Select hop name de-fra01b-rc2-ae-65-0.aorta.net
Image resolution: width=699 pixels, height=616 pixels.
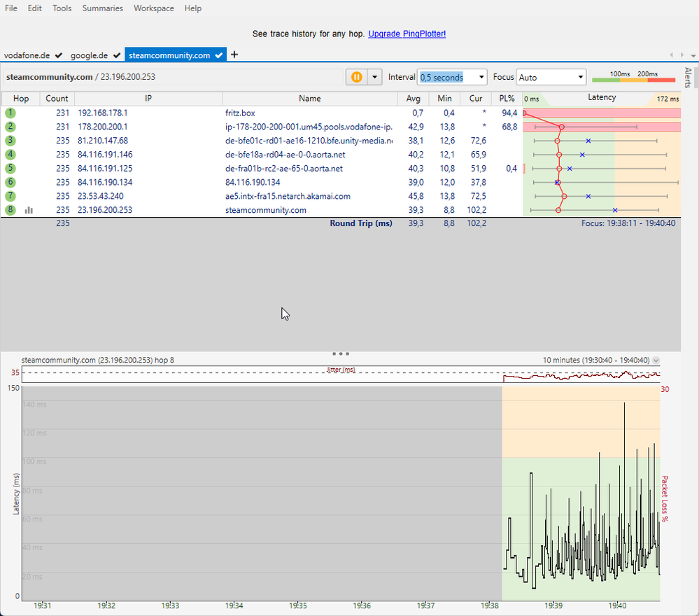point(284,168)
